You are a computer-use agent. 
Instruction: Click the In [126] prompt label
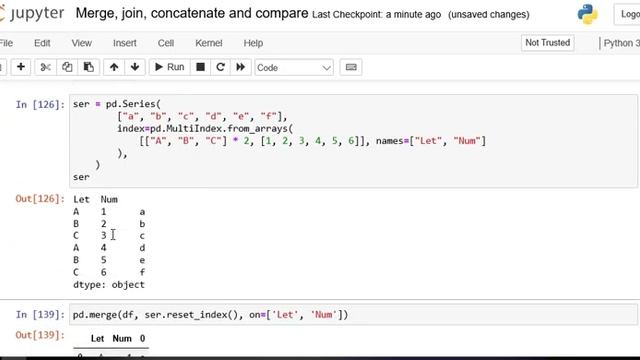pos(40,104)
